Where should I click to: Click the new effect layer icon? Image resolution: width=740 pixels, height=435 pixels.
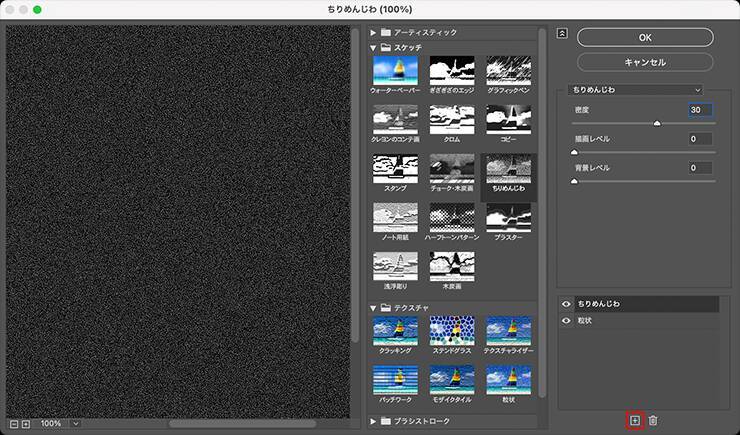click(634, 421)
